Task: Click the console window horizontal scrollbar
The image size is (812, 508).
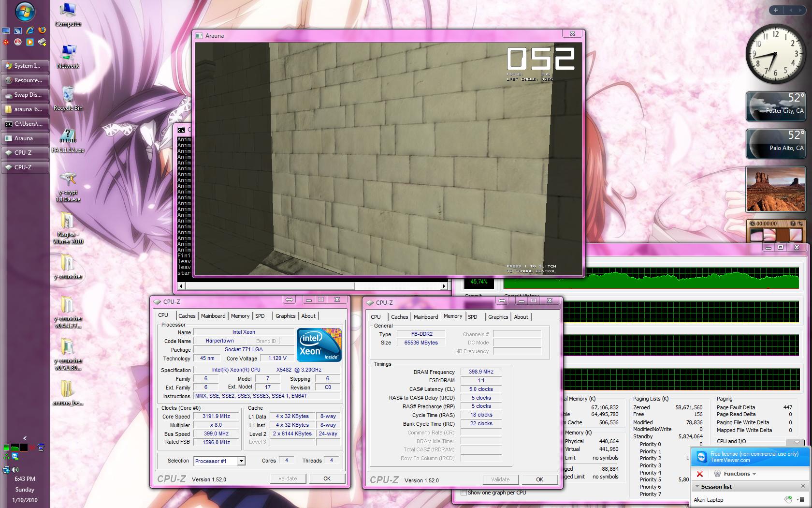Action: (266, 286)
